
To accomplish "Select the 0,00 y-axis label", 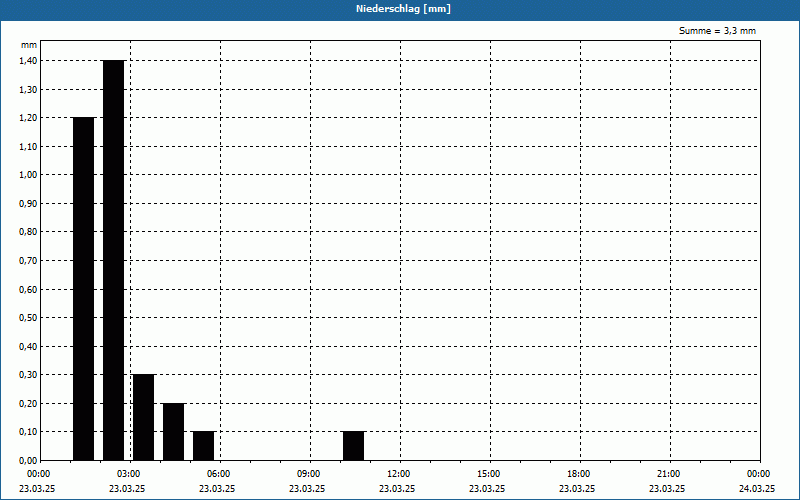I will click(x=28, y=461).
